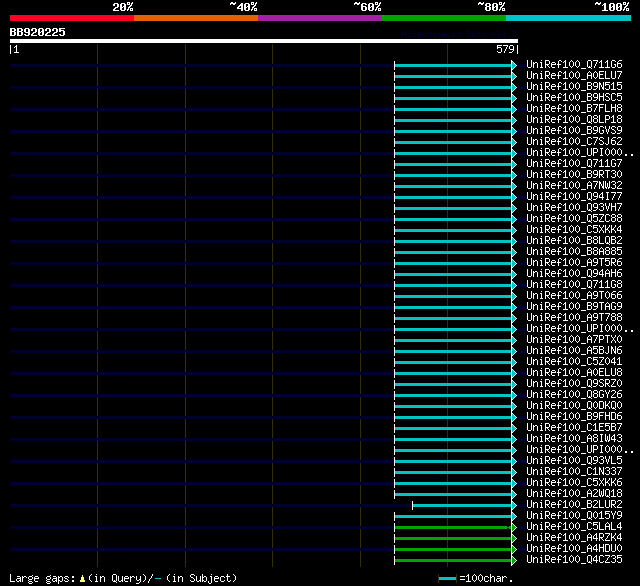This screenshot has width=640, height=586.
Task: Choose the UniRef100_A9T788 hit
Action: (x=574, y=318)
